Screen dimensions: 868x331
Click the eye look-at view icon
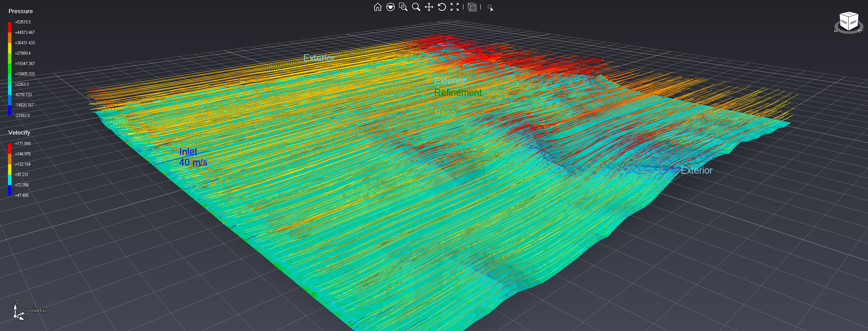pyautogui.click(x=390, y=7)
